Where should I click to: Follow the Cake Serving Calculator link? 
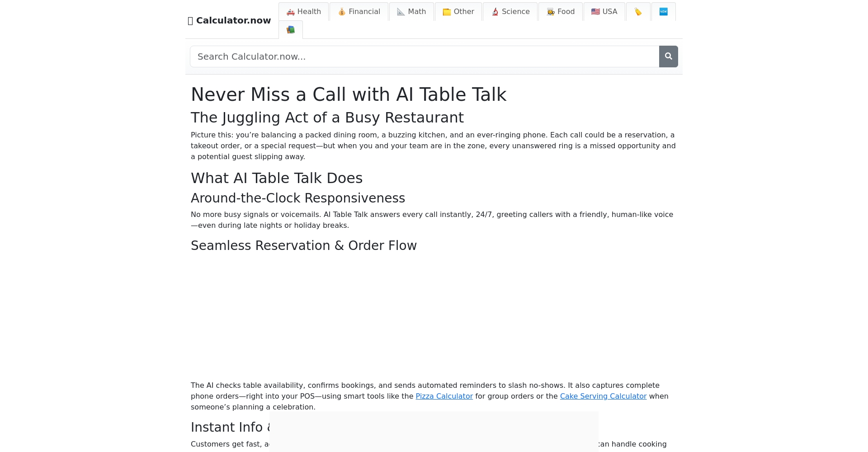click(603, 396)
